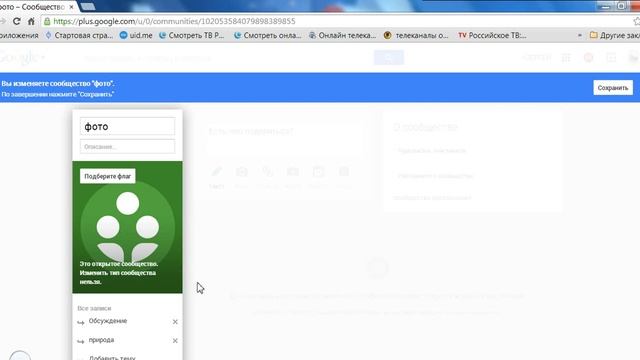Select the 'природа' category row
This screenshot has height=360, width=640.
(x=127, y=340)
